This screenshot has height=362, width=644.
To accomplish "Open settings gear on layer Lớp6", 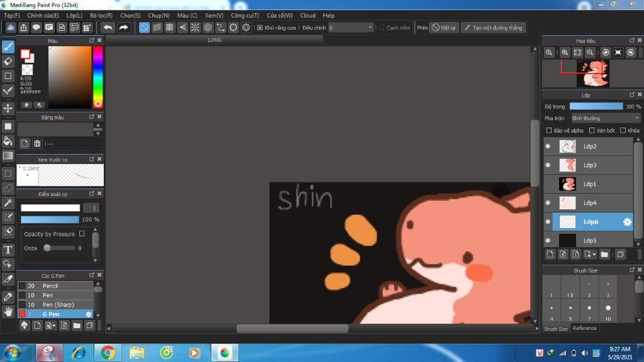I will click(x=627, y=222).
